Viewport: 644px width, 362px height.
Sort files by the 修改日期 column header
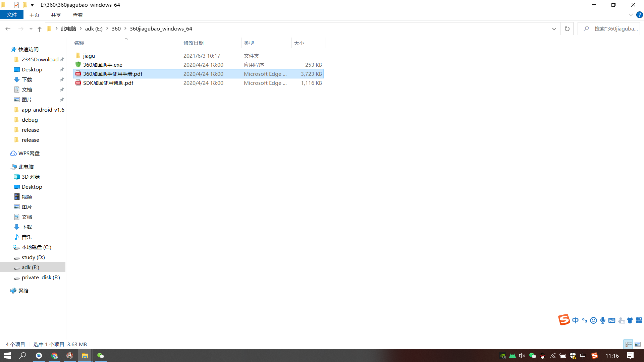click(x=194, y=43)
